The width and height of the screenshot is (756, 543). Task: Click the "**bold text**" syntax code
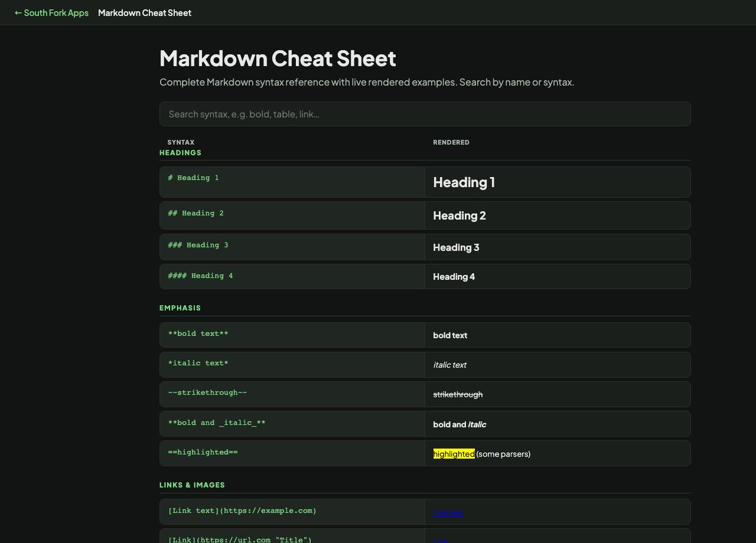click(198, 333)
